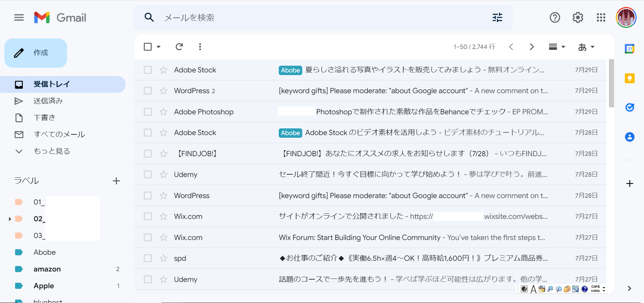Open the Wix Forum community email
The width and height of the screenshot is (644, 303).
370,237
